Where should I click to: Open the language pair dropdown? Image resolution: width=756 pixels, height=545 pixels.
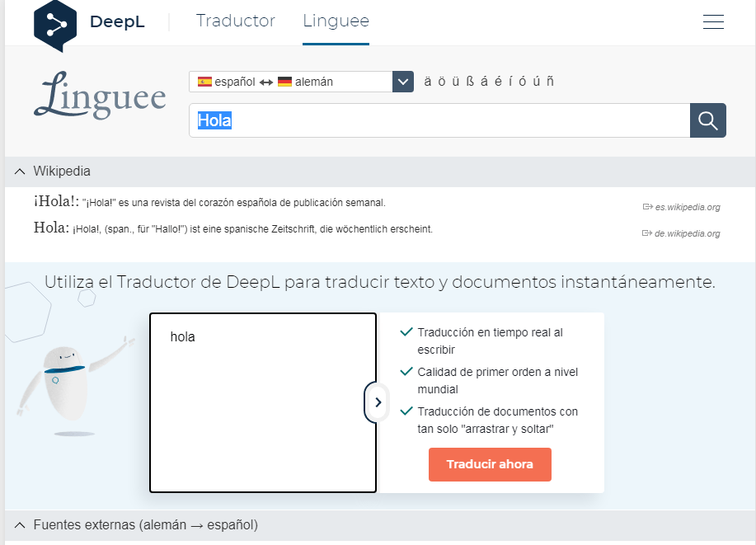[x=403, y=82]
